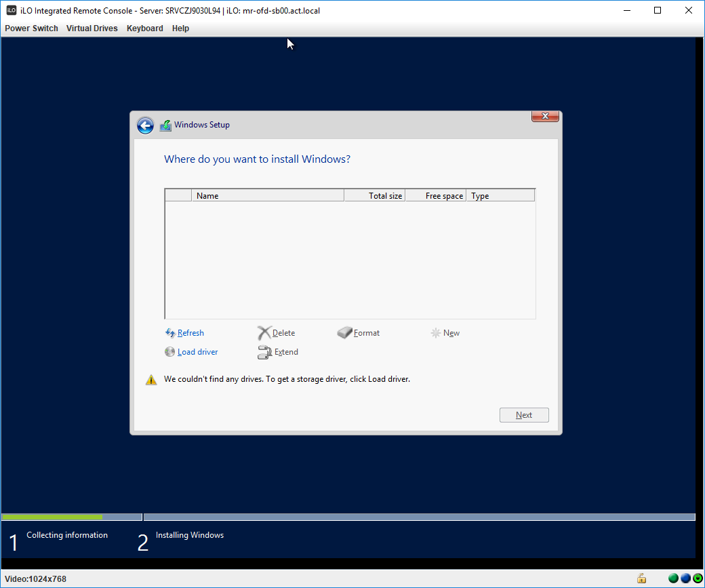Open the Help menu
Viewport: 705px width, 588px height.
click(180, 28)
